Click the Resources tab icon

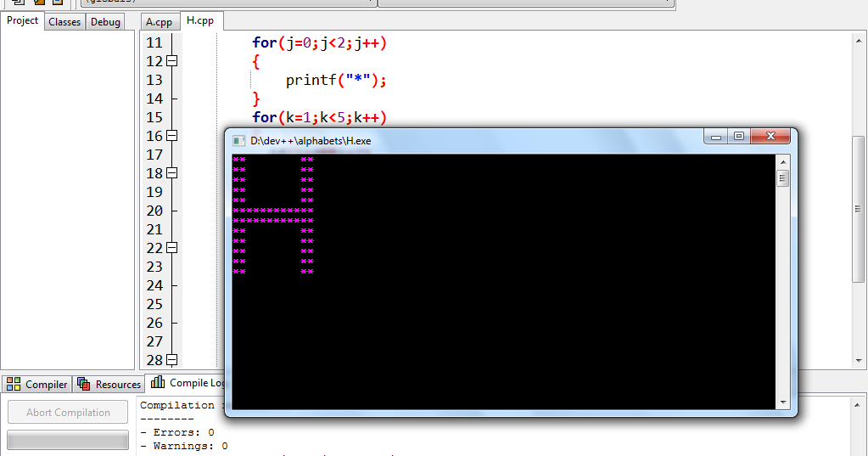click(x=84, y=384)
